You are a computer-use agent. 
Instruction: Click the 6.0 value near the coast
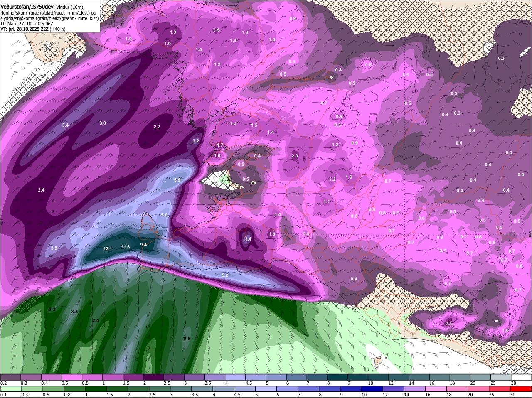point(164,215)
